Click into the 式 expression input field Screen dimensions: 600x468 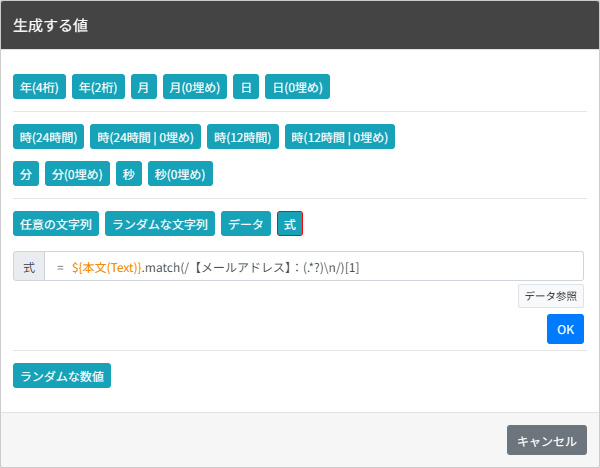(314, 266)
